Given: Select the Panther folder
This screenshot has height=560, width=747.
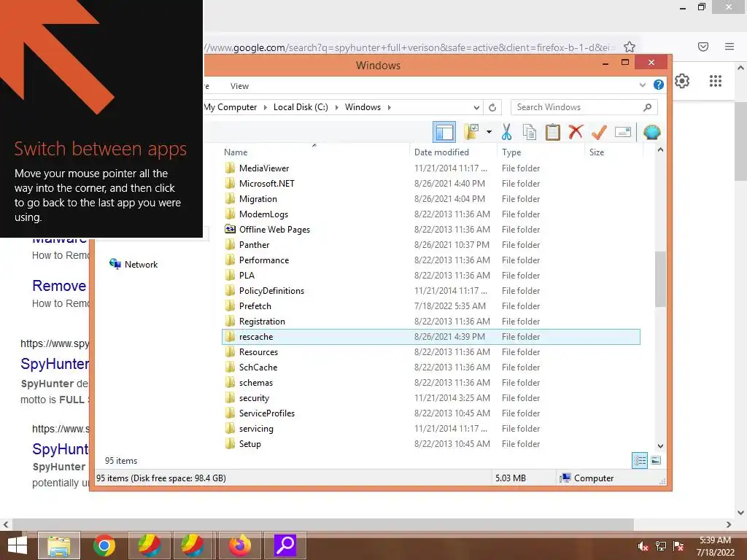Looking at the screenshot, I should [x=254, y=245].
